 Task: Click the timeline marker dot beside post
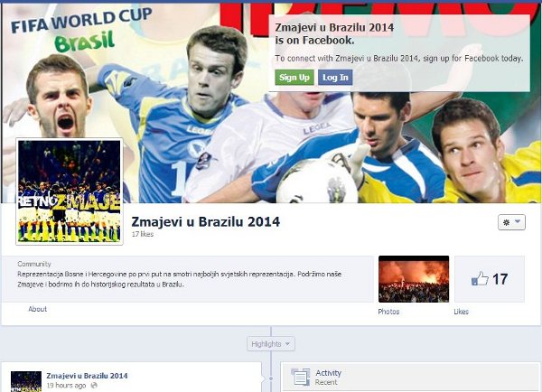point(271,378)
